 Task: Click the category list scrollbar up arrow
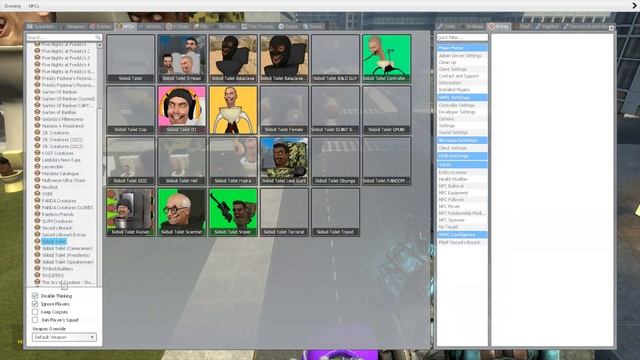100,45
